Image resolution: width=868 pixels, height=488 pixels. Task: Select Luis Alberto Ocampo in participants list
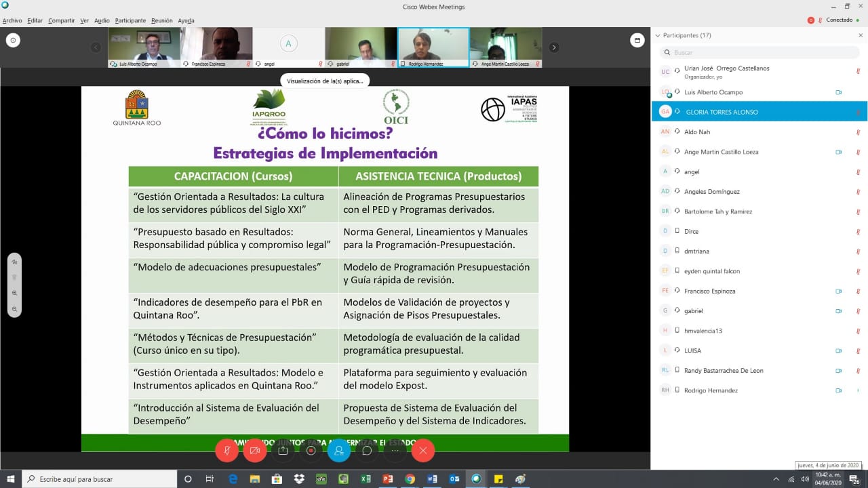[x=759, y=92]
